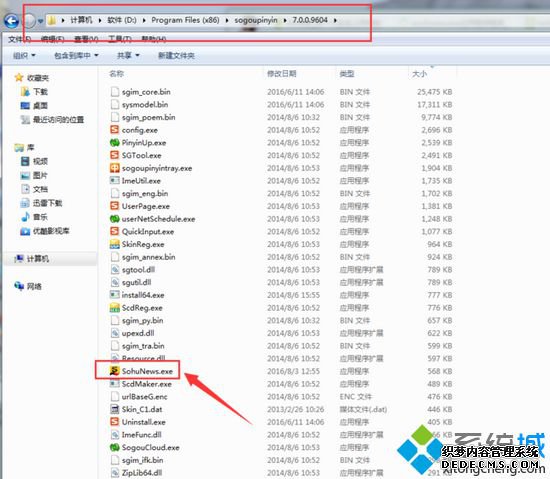Open the 工具(T) menu

click(x=120, y=39)
